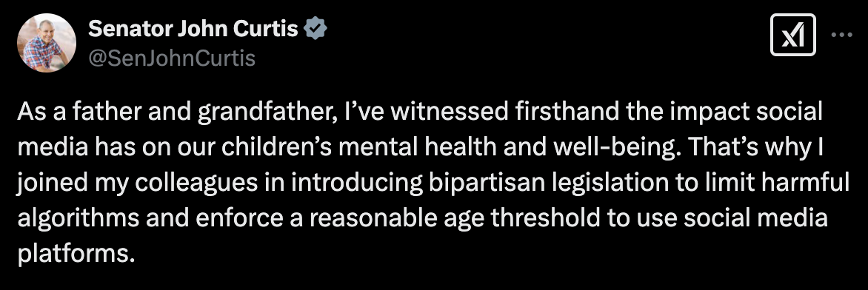Viewport: 868px width, 290px height.
Task: Open the @SenJohnCurtis handle link
Action: point(172,58)
